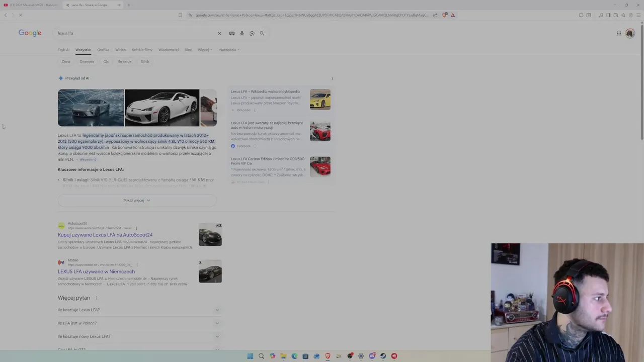Open Lexus LFA Wikipedia source card
644x362 pixels.
pyautogui.click(x=280, y=101)
